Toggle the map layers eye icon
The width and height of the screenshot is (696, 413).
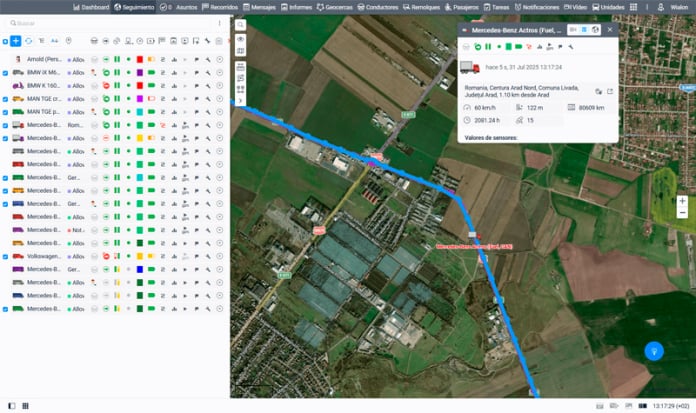point(241,39)
